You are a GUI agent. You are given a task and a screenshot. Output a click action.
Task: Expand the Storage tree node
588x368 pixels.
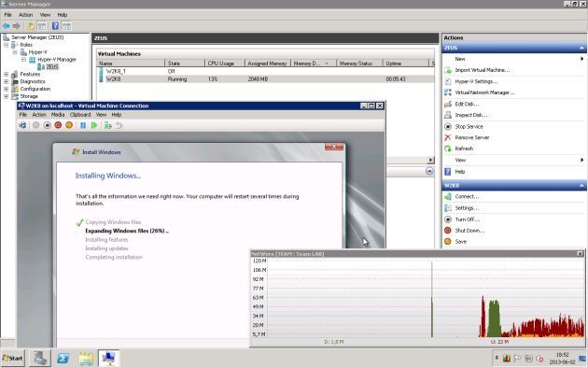click(6, 96)
